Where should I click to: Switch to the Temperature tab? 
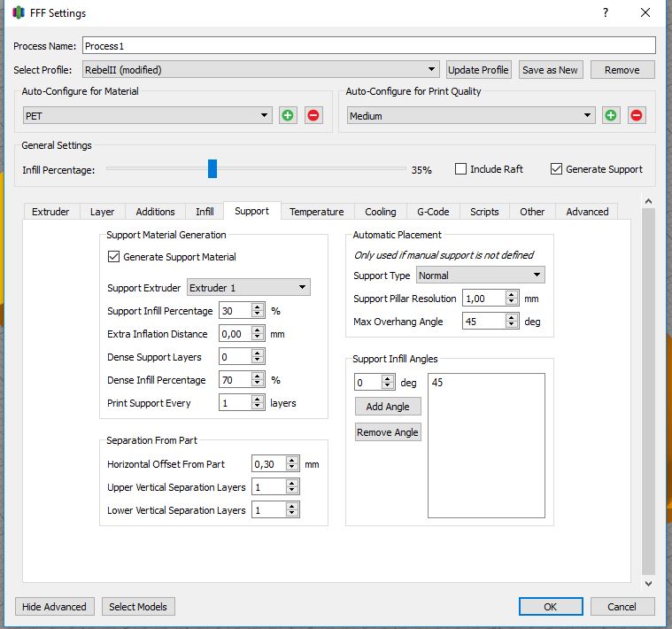[x=316, y=212]
